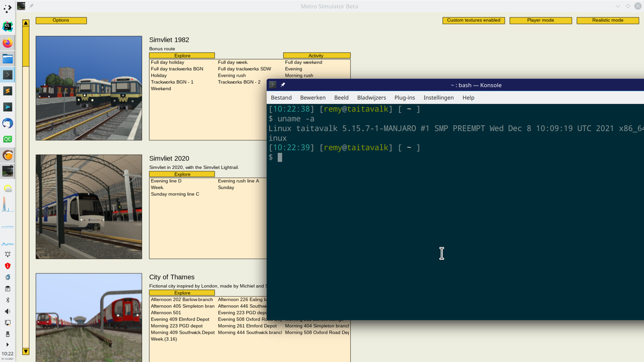
Task: Open the Dolphin file manager icon
Action: pos(8,59)
